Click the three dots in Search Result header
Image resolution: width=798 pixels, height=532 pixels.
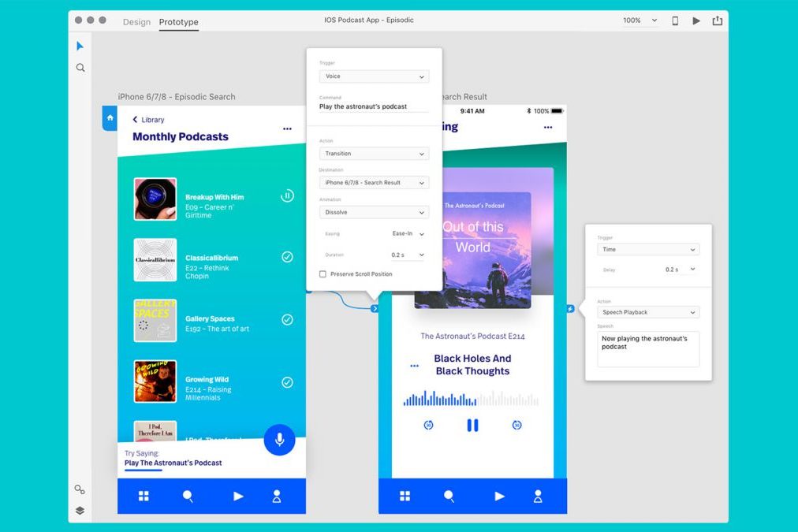coord(548,127)
